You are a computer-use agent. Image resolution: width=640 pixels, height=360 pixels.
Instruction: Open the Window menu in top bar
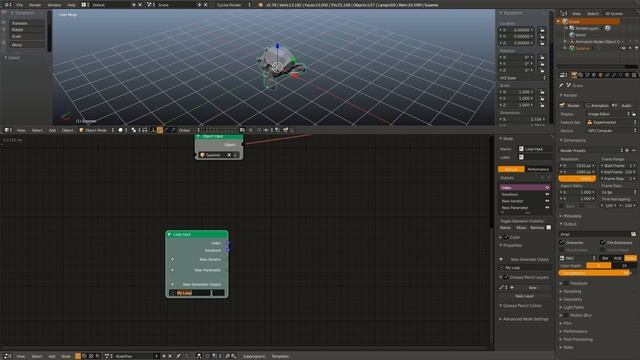pos(54,5)
